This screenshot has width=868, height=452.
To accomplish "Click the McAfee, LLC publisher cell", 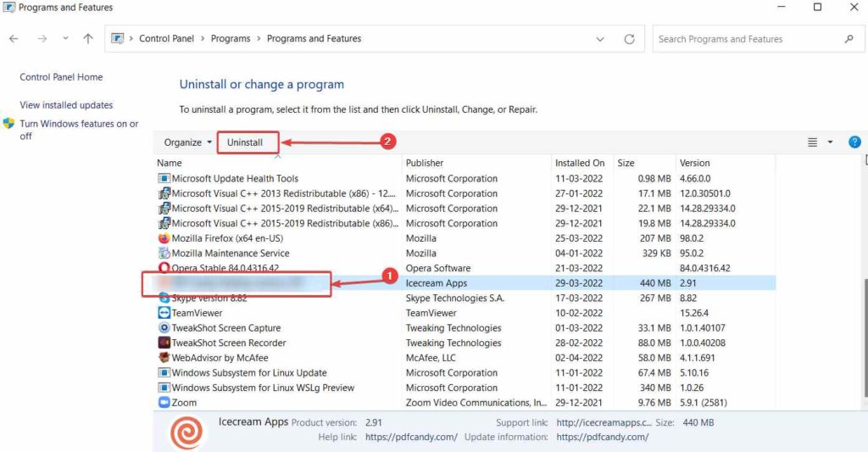I will click(x=431, y=358).
